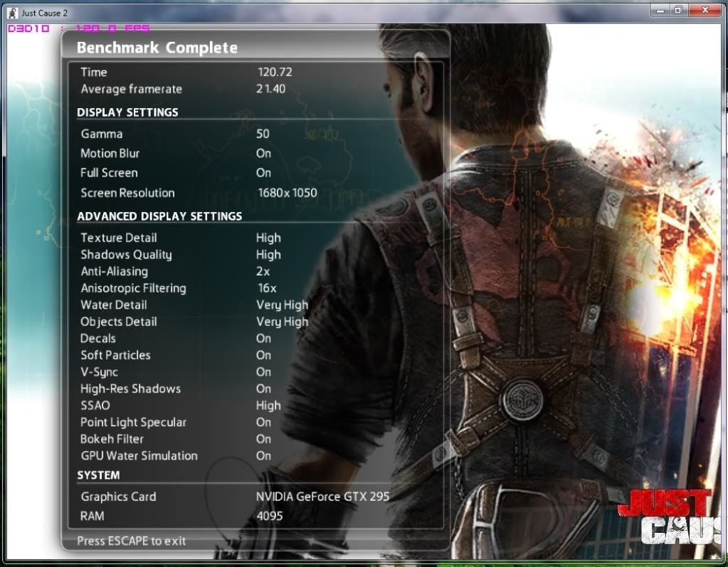
Task: Click the 'SYSTEM' section header
Action: [98, 475]
